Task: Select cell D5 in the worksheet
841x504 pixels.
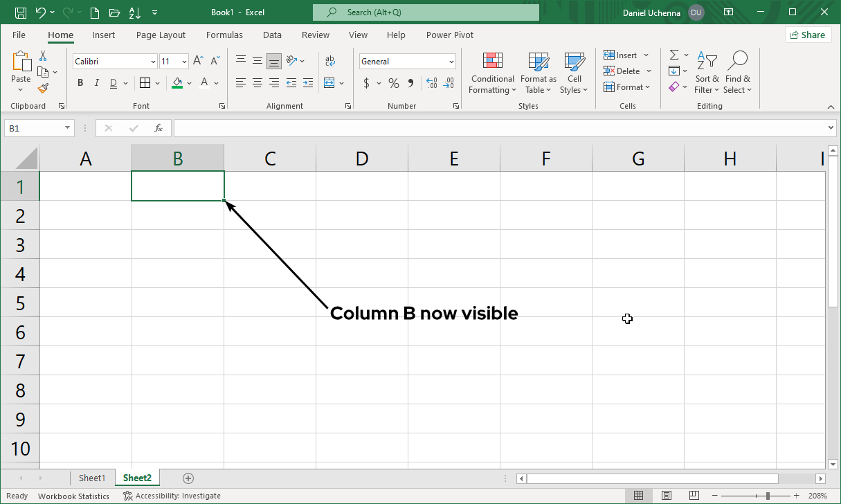Action: pos(362,303)
